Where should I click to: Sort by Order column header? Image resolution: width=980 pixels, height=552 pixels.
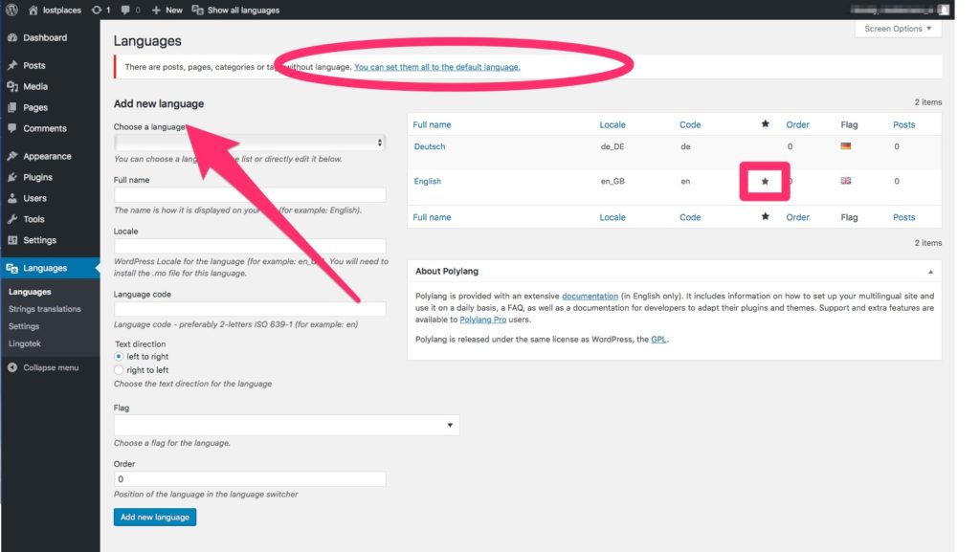[797, 125]
